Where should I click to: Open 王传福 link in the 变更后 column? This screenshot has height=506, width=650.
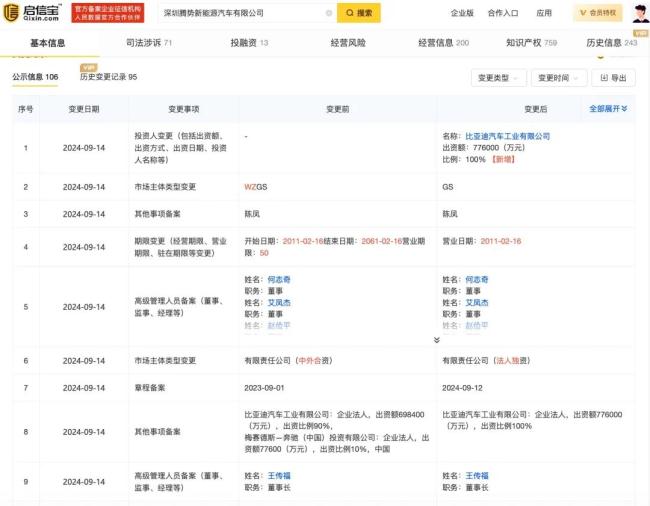point(477,476)
